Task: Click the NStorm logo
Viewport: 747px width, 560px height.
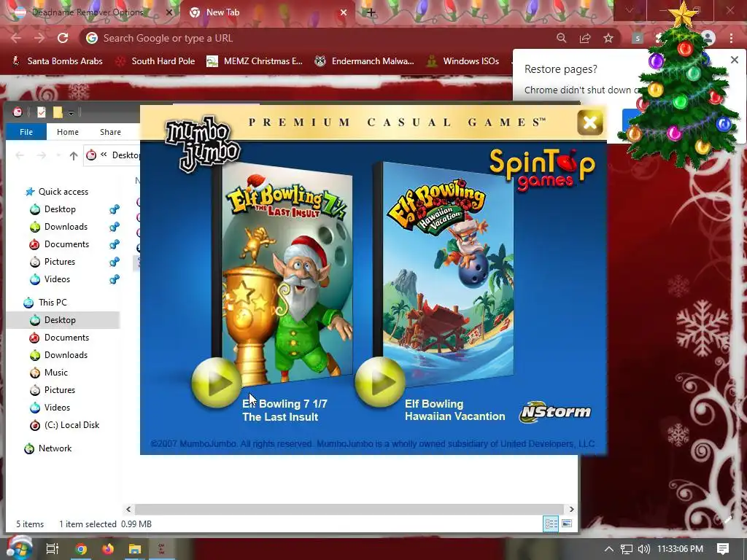Action: [x=555, y=412]
